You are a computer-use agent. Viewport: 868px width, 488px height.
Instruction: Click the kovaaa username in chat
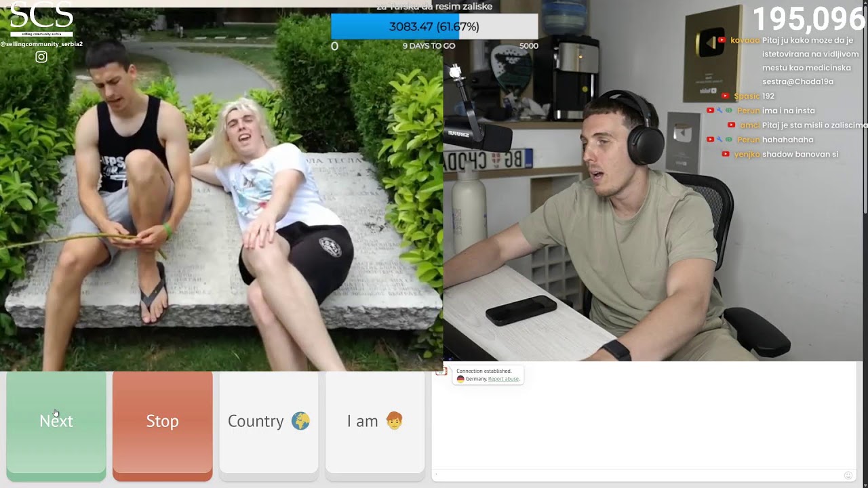745,40
